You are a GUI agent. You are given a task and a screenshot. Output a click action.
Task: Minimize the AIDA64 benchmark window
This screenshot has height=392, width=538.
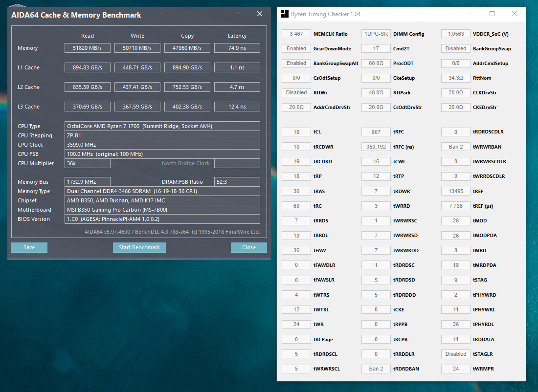tap(237, 14)
